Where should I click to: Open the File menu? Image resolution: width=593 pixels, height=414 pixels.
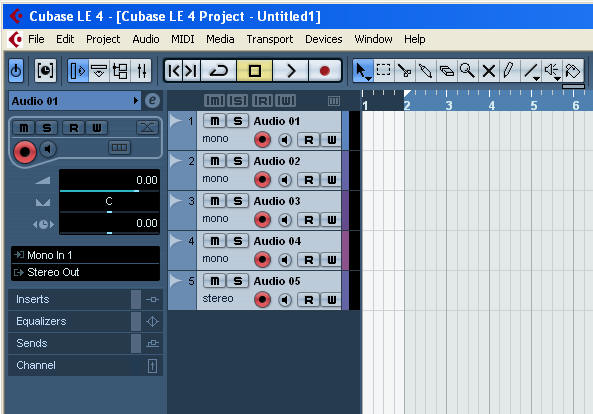(x=36, y=39)
